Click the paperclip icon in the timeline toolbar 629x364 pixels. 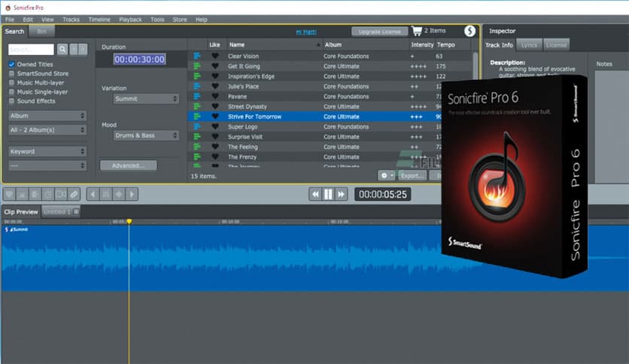click(74, 195)
